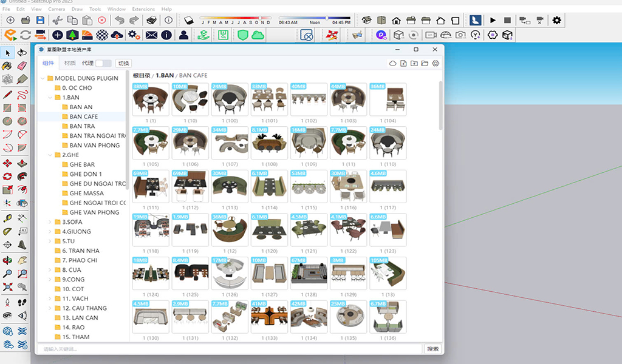Open the GHE BAR folder

click(82, 164)
